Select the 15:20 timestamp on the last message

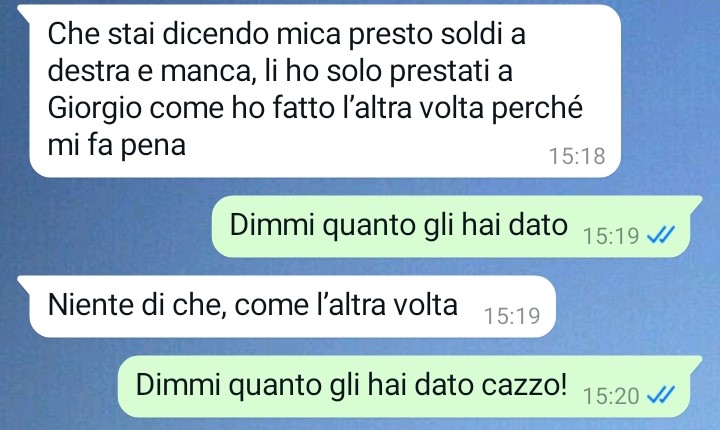click(x=611, y=396)
